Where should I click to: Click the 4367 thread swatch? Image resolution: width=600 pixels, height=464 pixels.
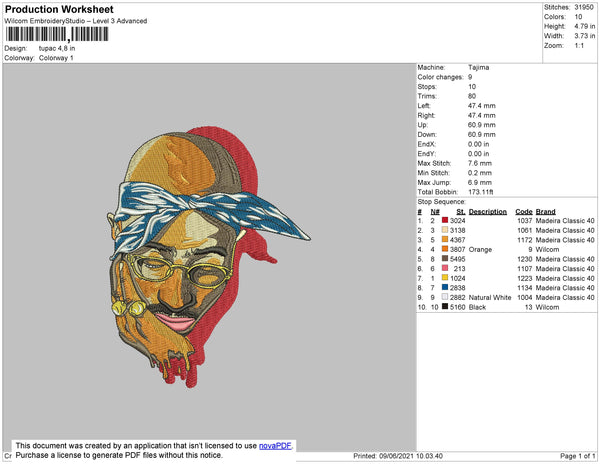[x=445, y=239]
